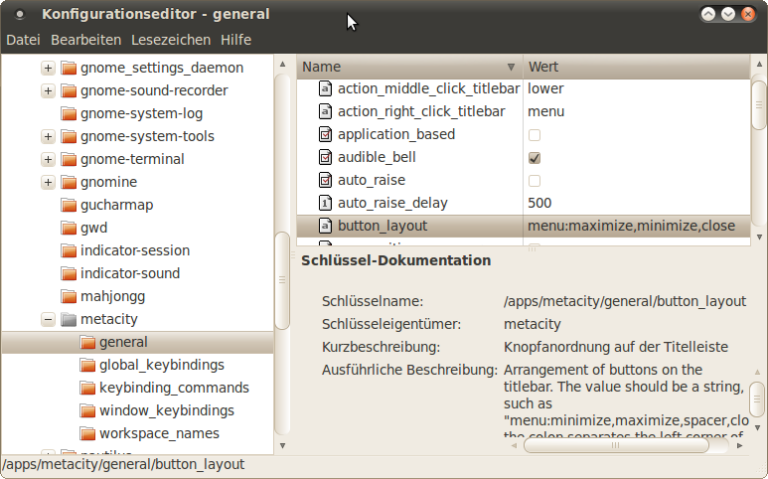Click the open metacity folder icon
The image size is (768, 479).
[69, 319]
